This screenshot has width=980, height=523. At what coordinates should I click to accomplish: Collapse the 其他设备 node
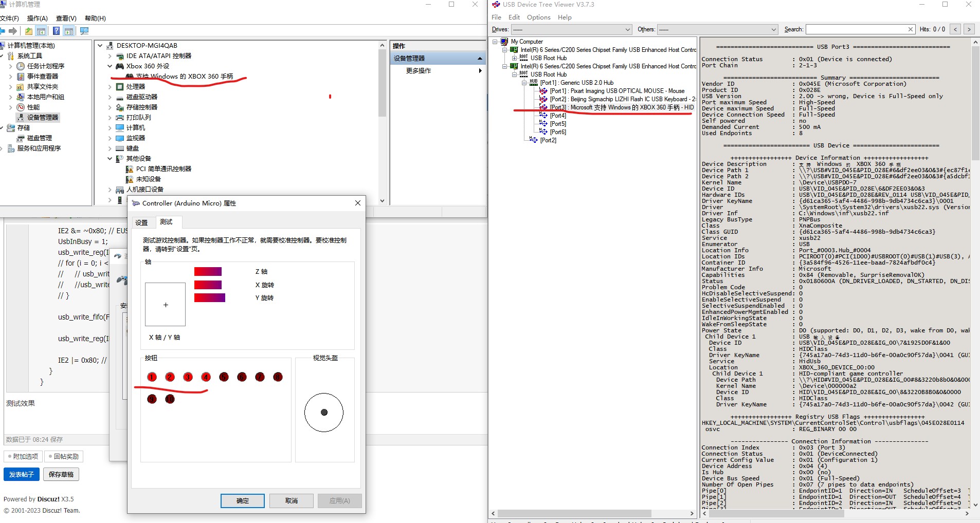tap(110, 159)
